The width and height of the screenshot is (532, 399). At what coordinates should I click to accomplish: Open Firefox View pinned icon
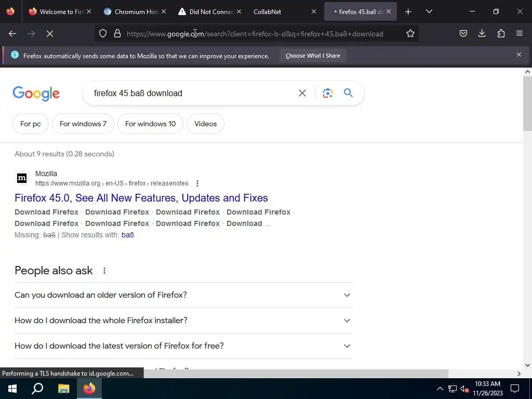click(10, 11)
